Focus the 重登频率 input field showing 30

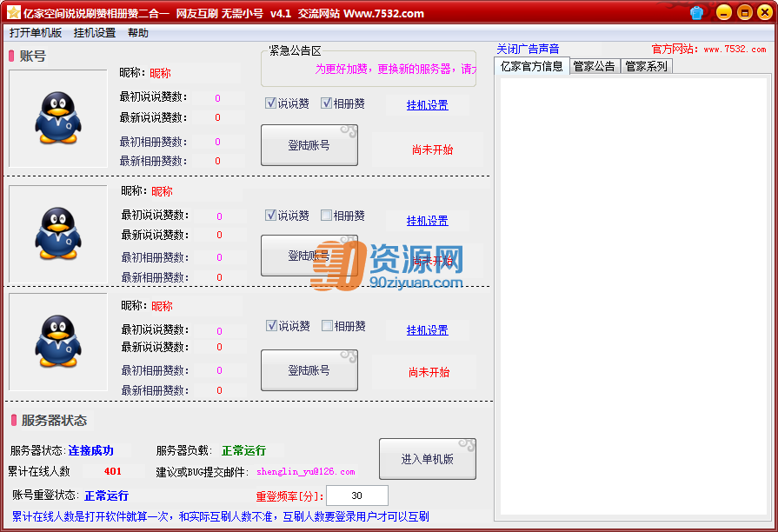(356, 495)
